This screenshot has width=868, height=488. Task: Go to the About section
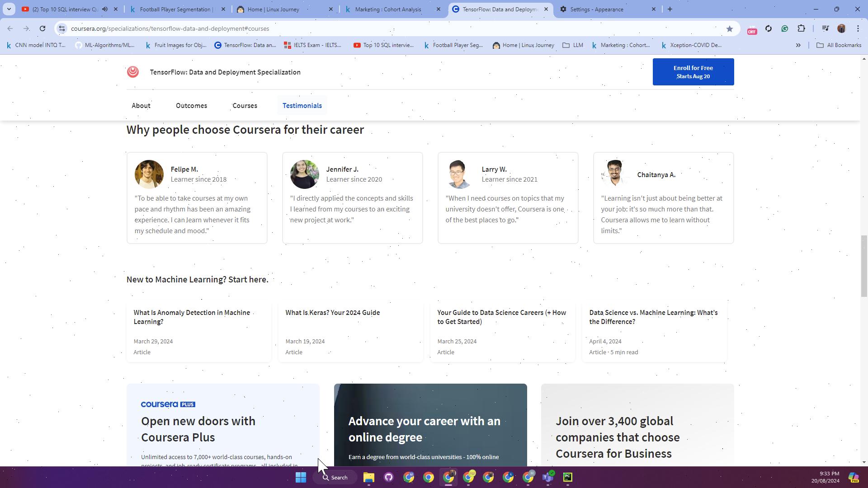[x=141, y=106]
